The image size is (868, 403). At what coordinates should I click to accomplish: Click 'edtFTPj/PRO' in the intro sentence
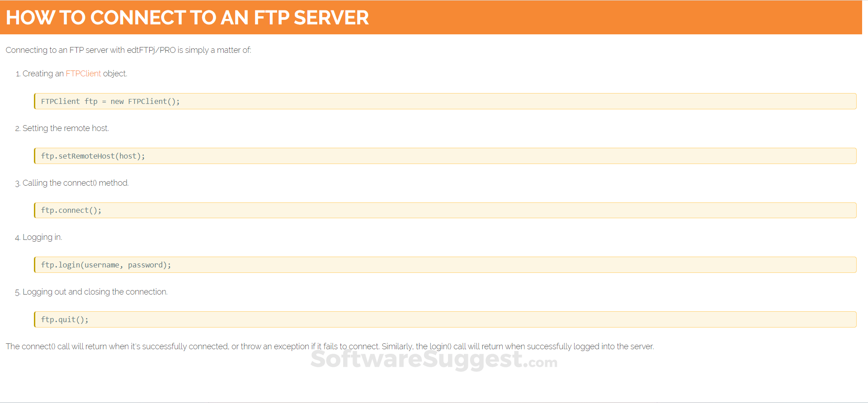coord(151,50)
